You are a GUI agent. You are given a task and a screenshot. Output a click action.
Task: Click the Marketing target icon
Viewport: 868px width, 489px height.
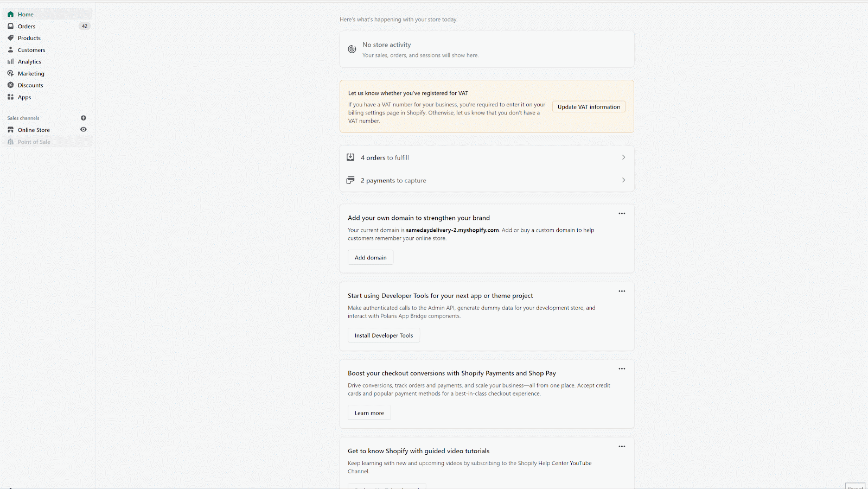[x=10, y=73]
